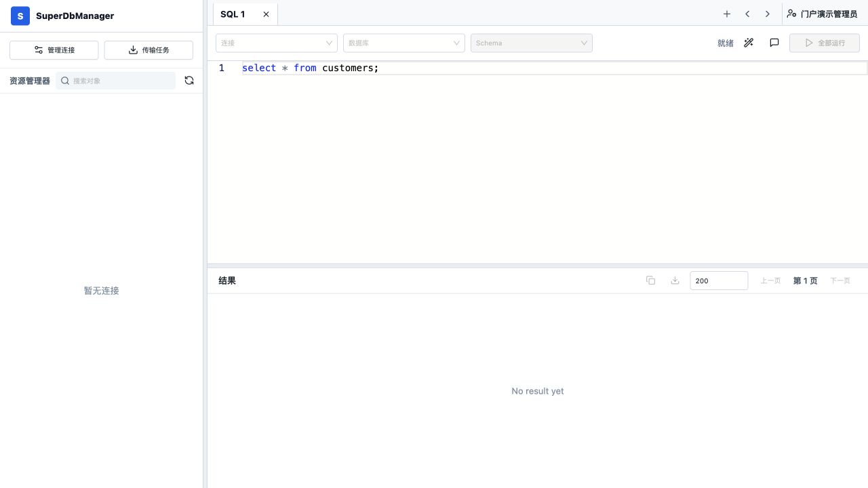Open the Manage Connections (管理连接) button
Screen dimensions: 868x488
click(54, 50)
